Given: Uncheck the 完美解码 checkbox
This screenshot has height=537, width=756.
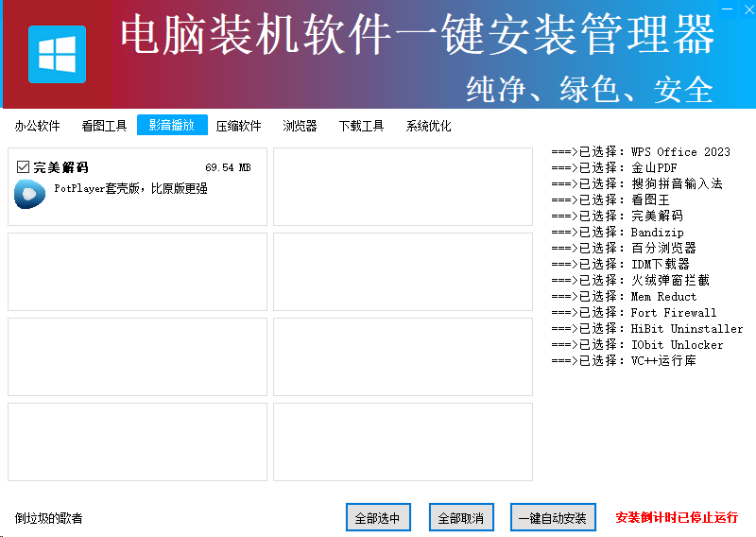Looking at the screenshot, I should [23, 167].
